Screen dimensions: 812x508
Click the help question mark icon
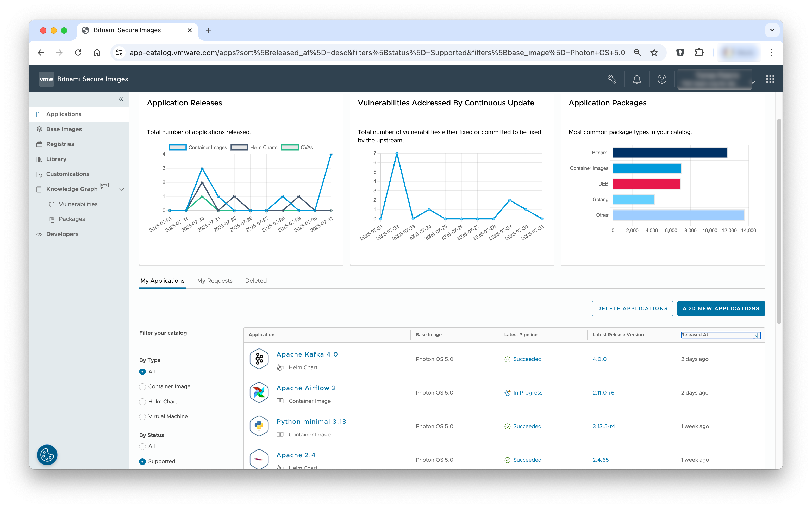point(662,79)
